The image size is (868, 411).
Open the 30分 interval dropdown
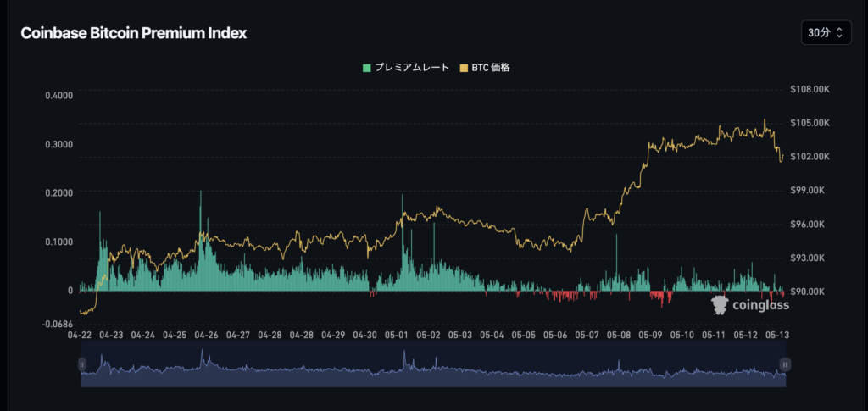pyautogui.click(x=826, y=33)
